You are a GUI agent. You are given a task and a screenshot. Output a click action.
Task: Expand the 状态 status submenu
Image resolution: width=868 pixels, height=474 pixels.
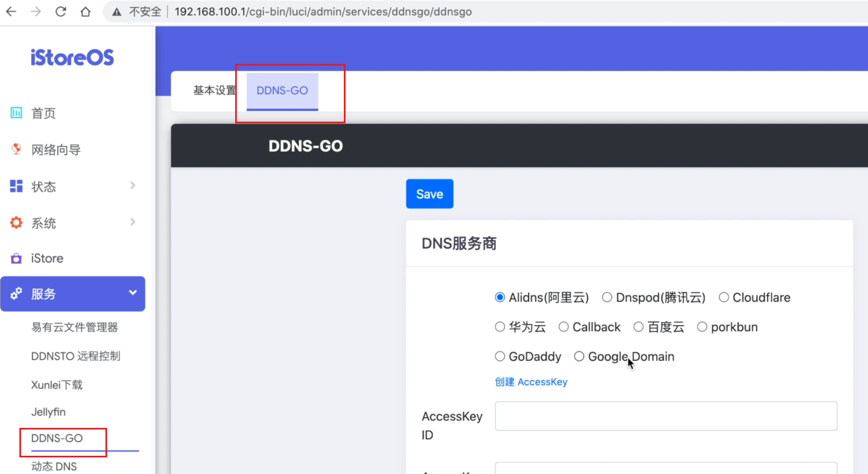click(x=133, y=185)
